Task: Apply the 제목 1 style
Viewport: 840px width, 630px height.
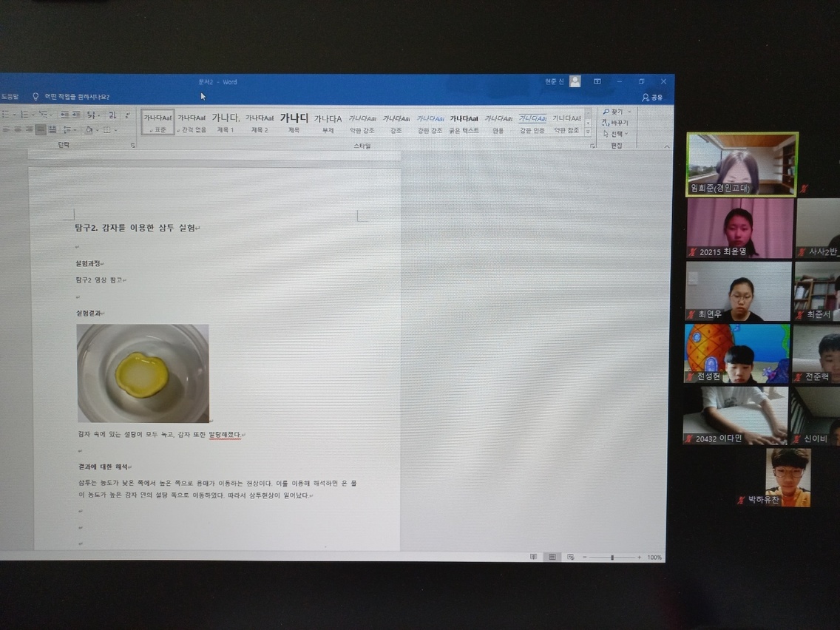Action: click(226, 122)
